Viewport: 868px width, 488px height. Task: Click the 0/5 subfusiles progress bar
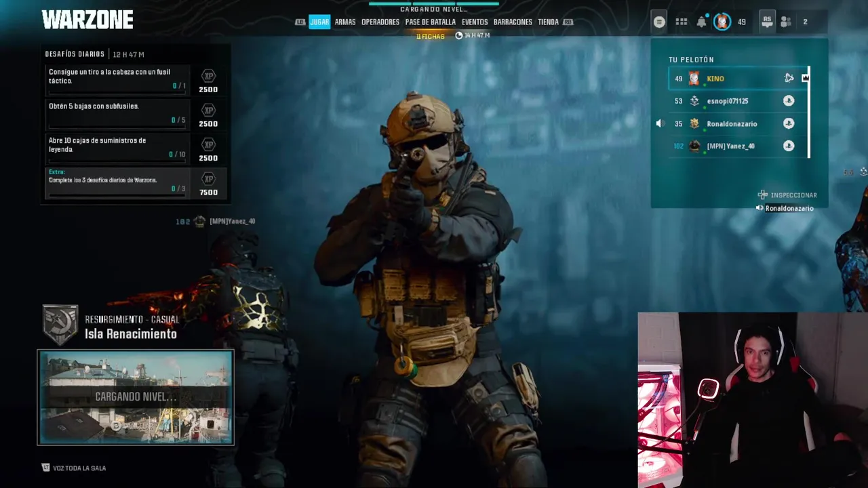(116, 126)
